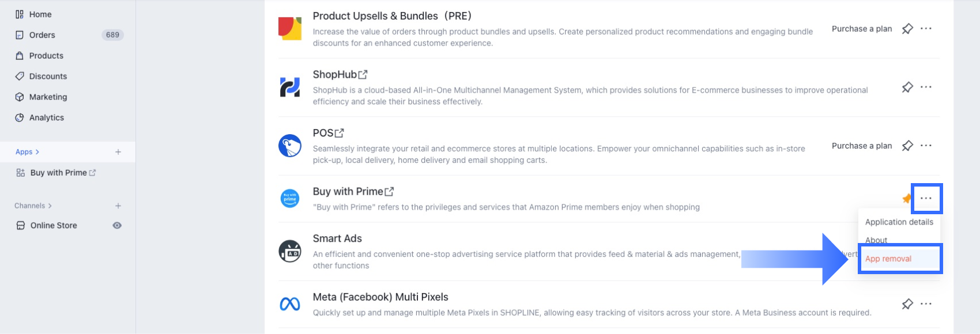This screenshot has height=334, width=980.
Task: Pin the Product Upsells & Bundles app
Action: click(907, 29)
